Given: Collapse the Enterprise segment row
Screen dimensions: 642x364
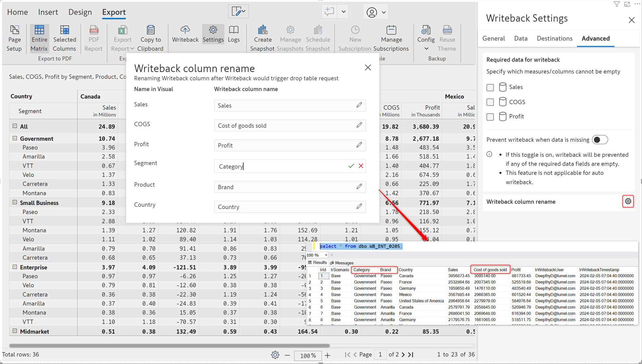Looking at the screenshot, I should [15, 267].
